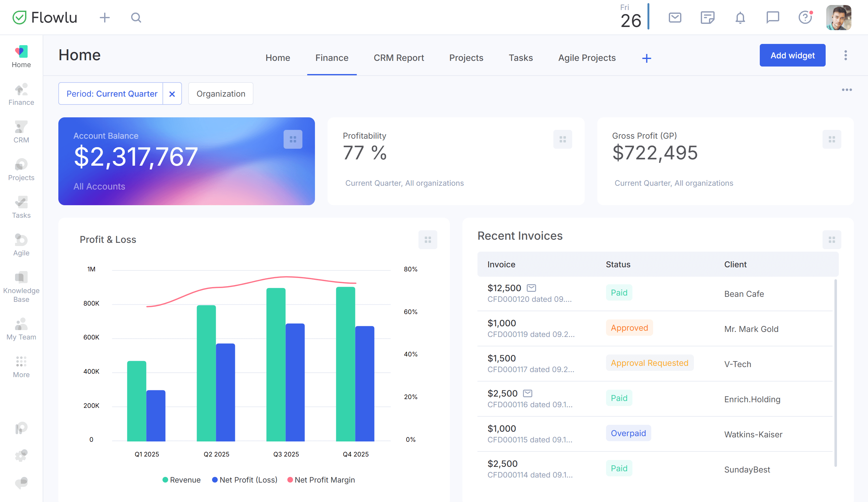Toggle the Net Profit Margin line in legend

pos(321,480)
